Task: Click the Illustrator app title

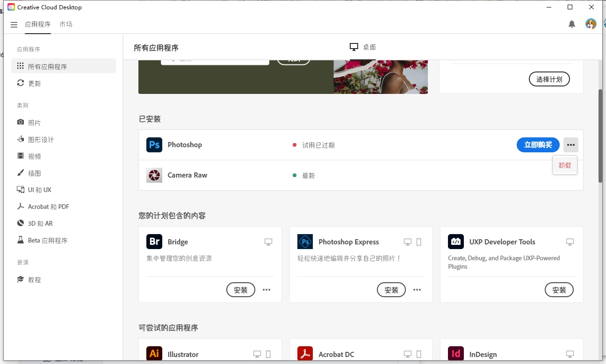Action: (x=183, y=354)
